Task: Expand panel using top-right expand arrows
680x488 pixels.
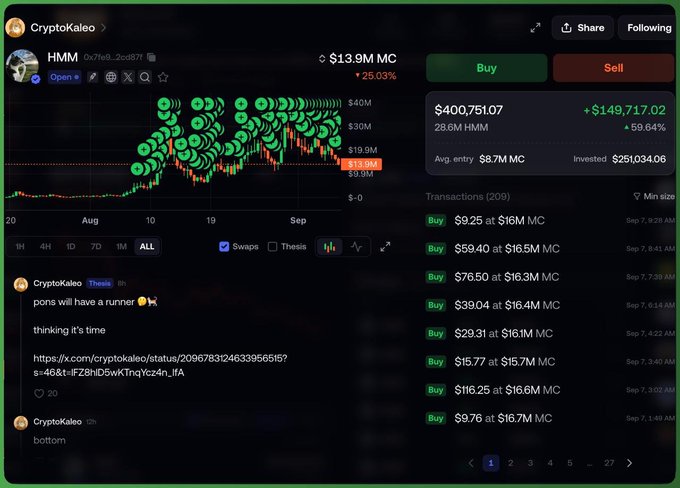Action: [536, 28]
